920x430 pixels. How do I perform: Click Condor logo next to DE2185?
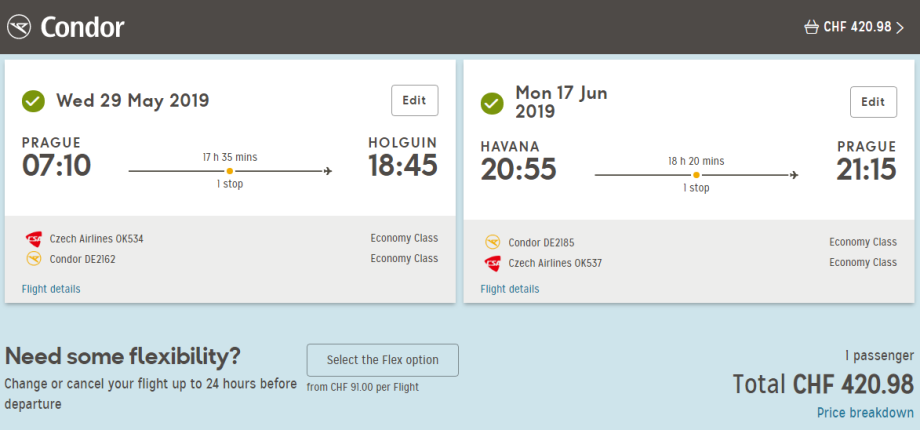click(x=492, y=242)
